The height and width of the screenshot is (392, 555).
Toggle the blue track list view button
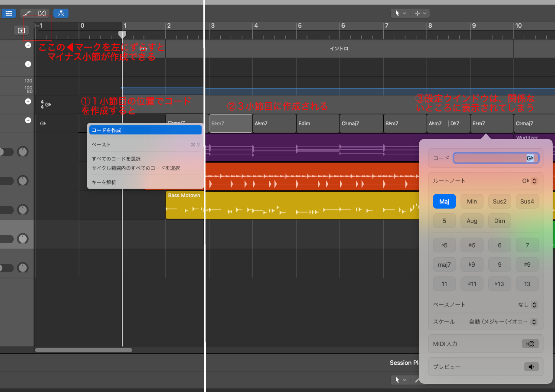coord(9,13)
